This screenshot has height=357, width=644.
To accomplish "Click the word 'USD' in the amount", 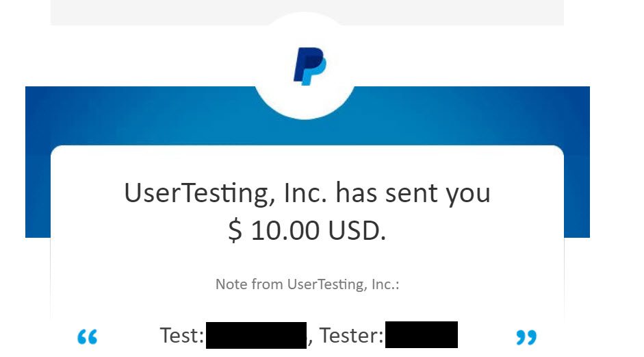I will pos(355,230).
